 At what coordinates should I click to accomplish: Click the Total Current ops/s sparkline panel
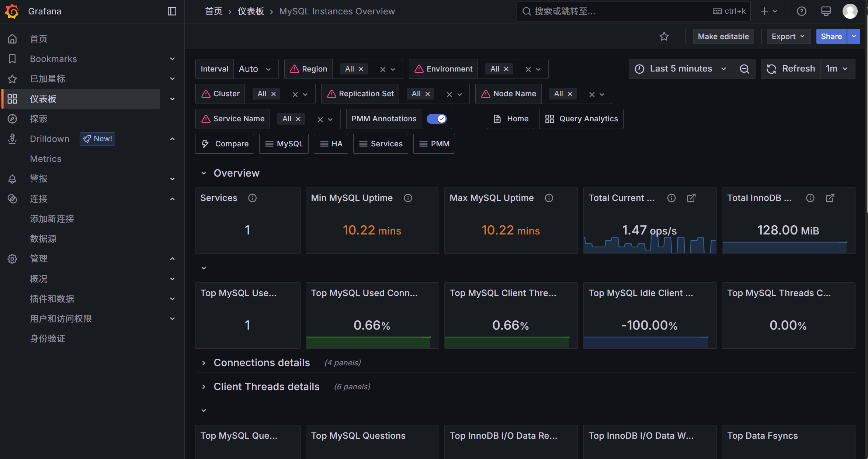point(650,220)
